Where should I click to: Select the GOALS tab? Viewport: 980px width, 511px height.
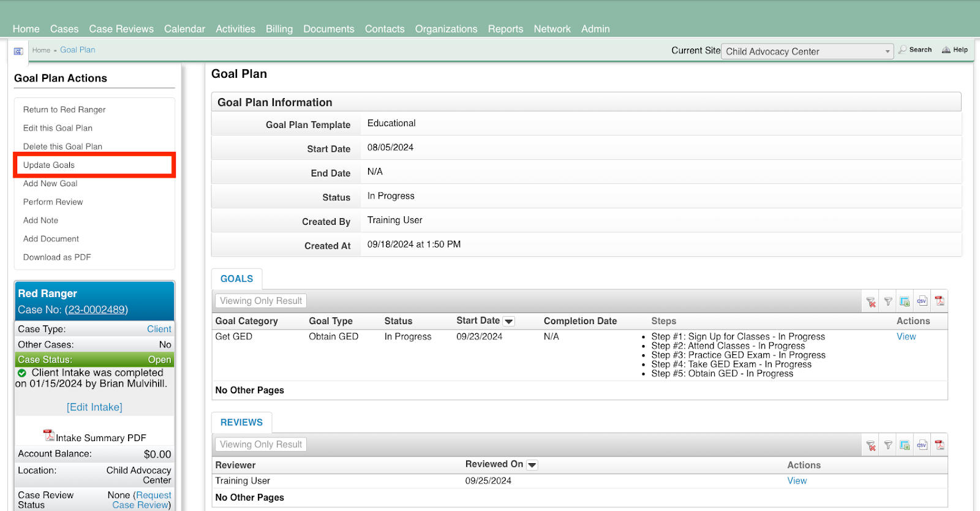coord(236,279)
